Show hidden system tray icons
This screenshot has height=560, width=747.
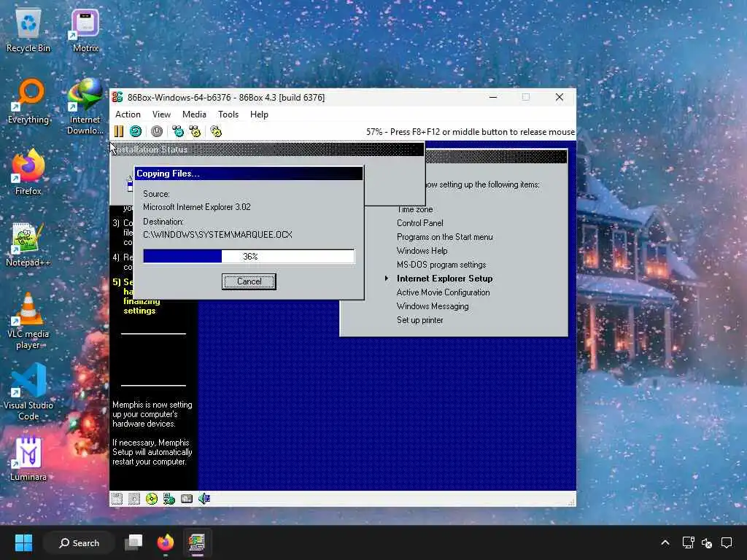tap(665, 542)
